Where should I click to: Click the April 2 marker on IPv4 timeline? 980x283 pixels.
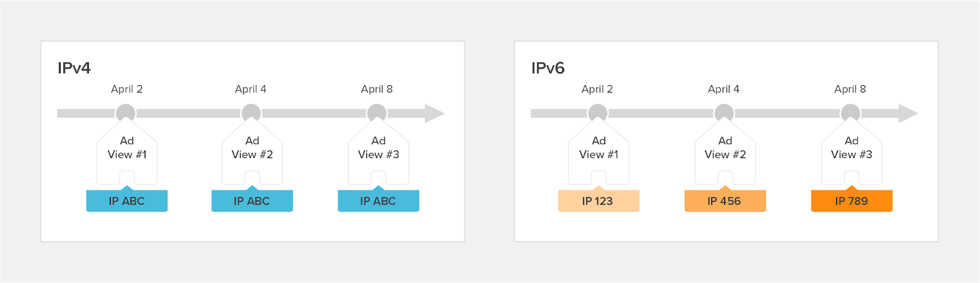point(126,113)
